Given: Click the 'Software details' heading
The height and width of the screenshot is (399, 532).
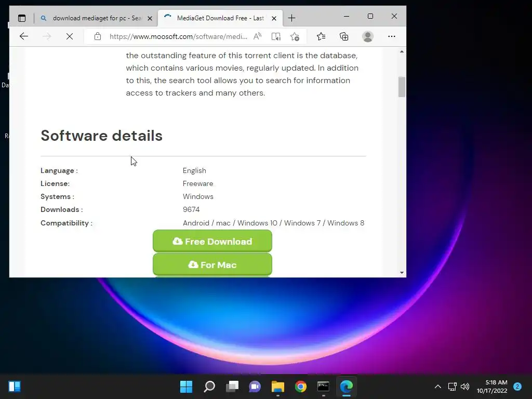Looking at the screenshot, I should pos(101,136).
